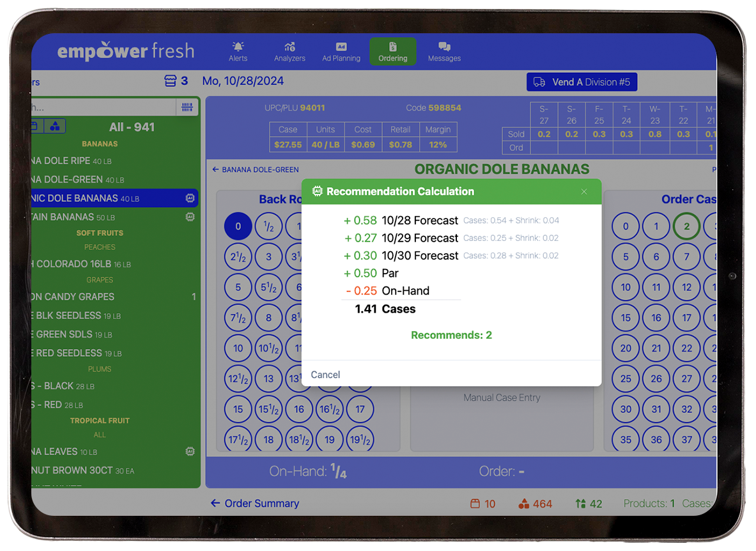Image resolution: width=756 pixels, height=551 pixels.
Task: Click the shapes icon with count 464
Action: tap(523, 504)
